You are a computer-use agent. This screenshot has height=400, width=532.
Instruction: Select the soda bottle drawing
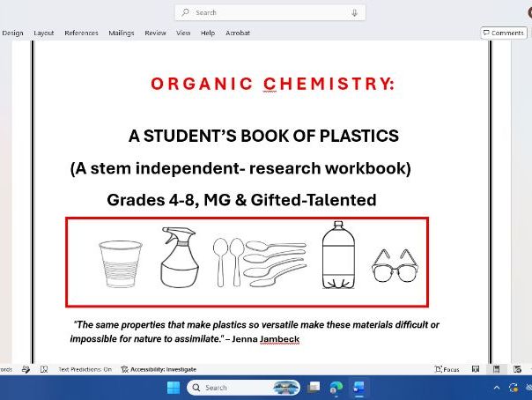(x=338, y=255)
